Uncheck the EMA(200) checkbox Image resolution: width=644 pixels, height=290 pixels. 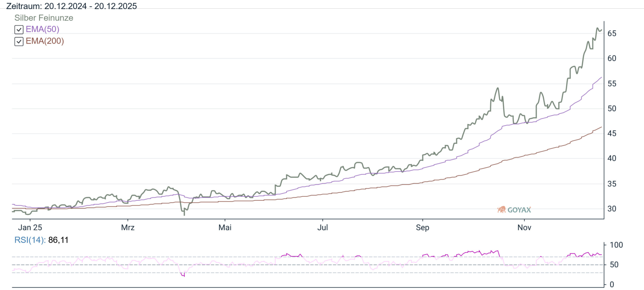[19, 42]
